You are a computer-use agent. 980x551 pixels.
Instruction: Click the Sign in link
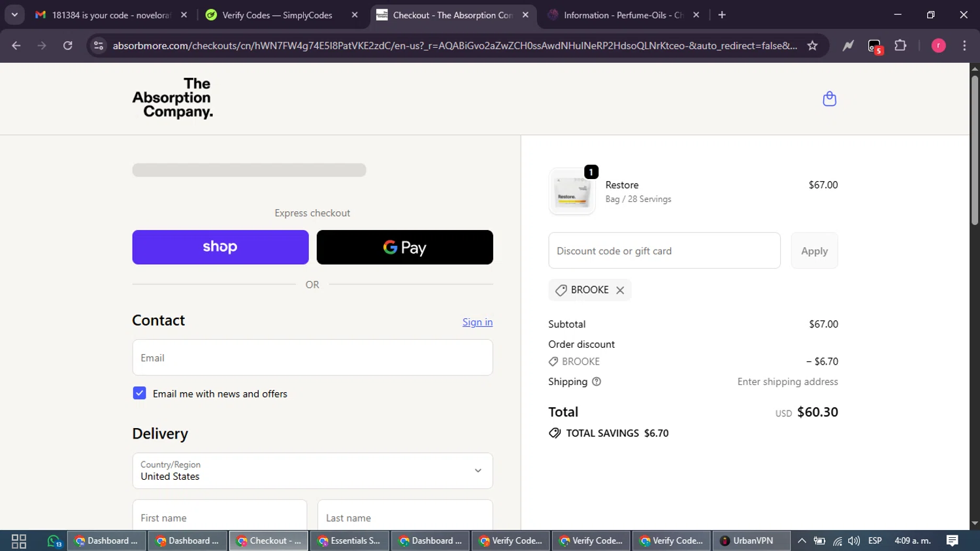click(478, 322)
